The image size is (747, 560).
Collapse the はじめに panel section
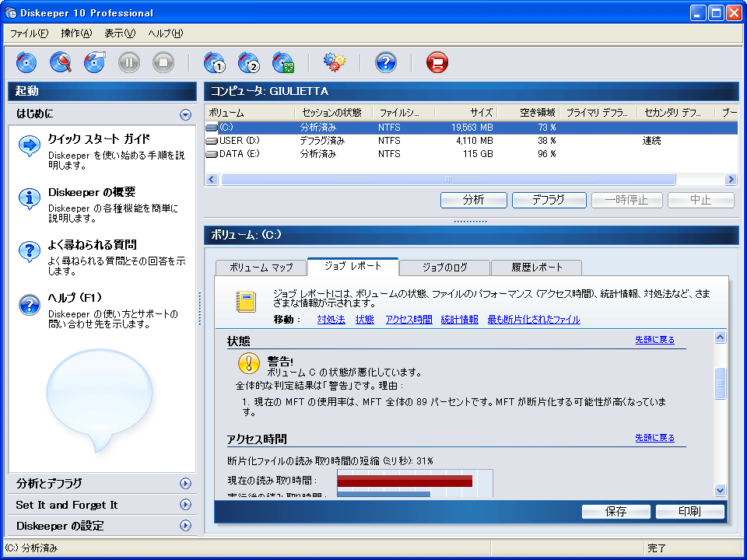185,114
